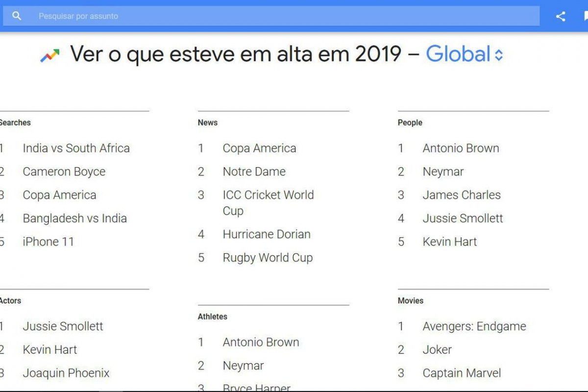Select James Charles under People

462,195
